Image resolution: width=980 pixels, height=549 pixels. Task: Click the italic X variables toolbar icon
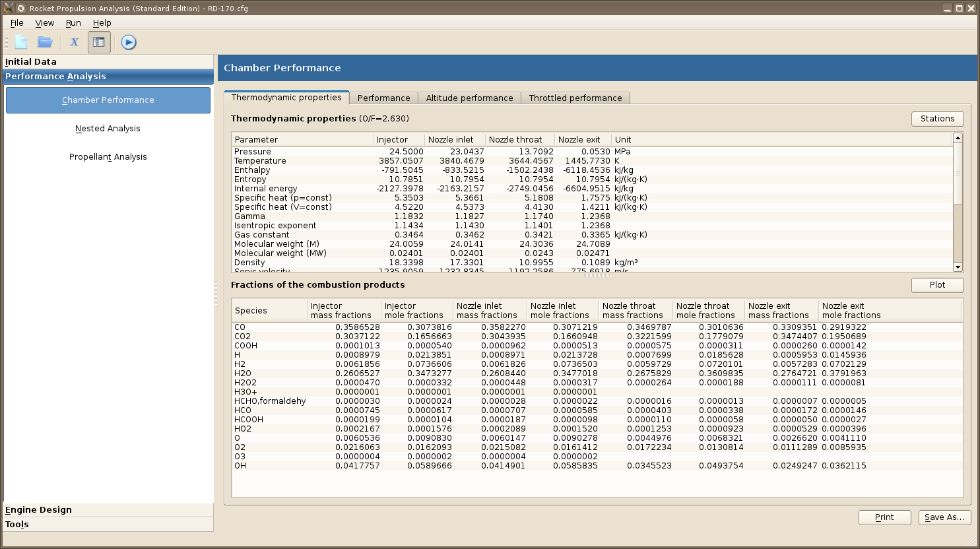(74, 42)
